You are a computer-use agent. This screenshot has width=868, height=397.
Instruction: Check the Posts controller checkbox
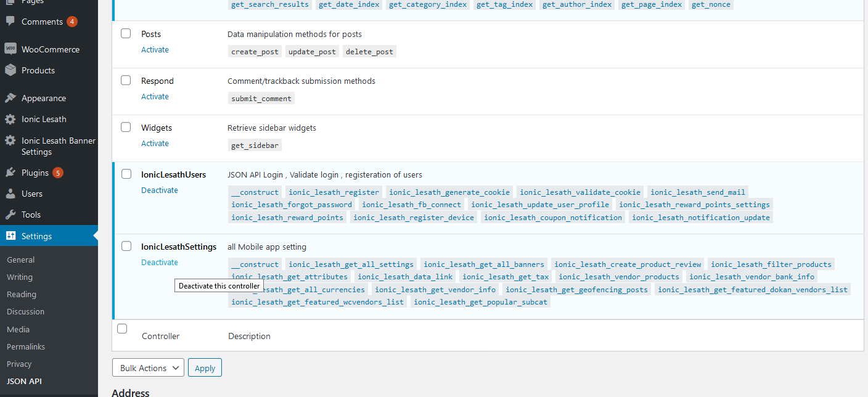click(126, 34)
